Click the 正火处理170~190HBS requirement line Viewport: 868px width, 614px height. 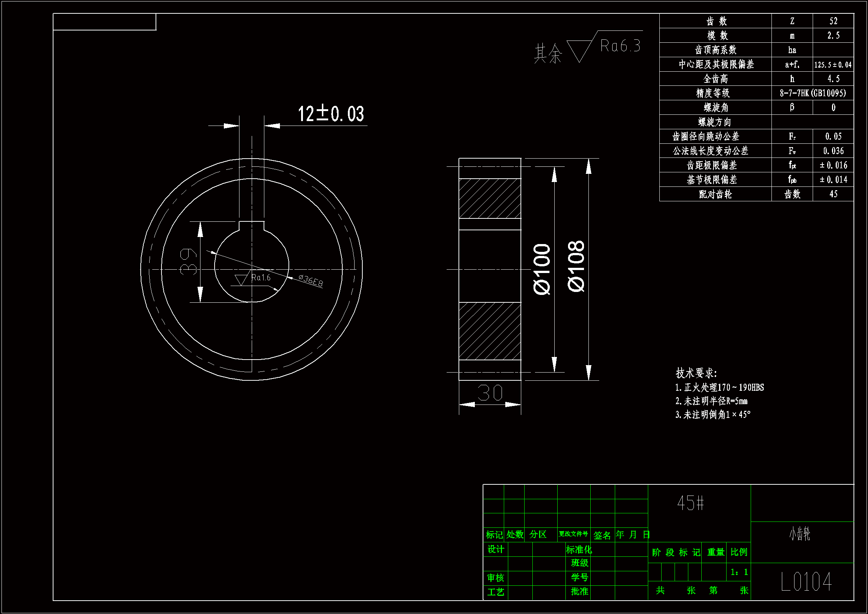coord(719,387)
